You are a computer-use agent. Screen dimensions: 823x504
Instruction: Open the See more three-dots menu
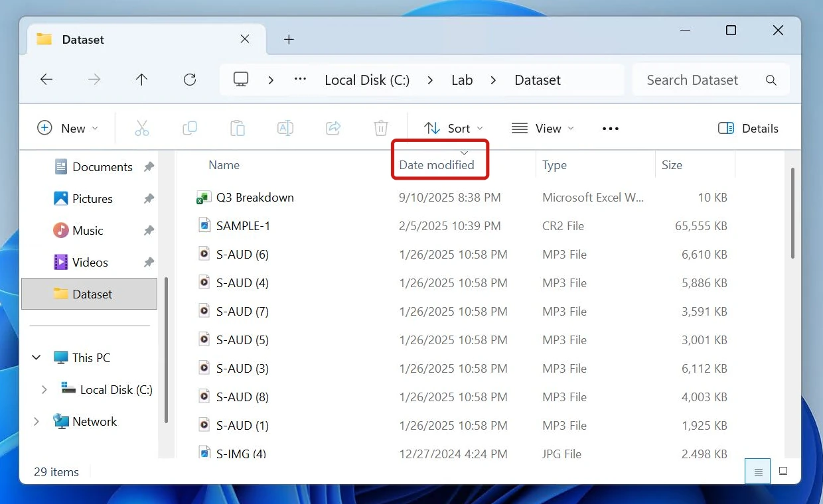tap(611, 129)
